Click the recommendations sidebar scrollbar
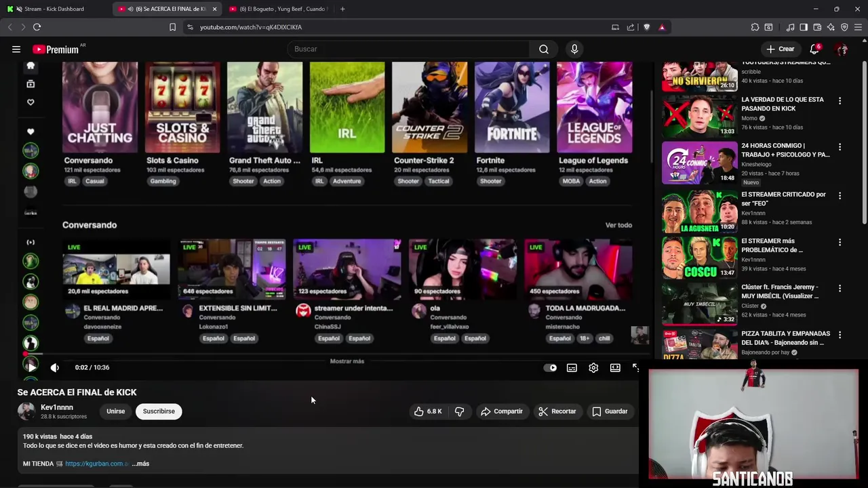This screenshot has height=488, width=868. (x=865, y=142)
